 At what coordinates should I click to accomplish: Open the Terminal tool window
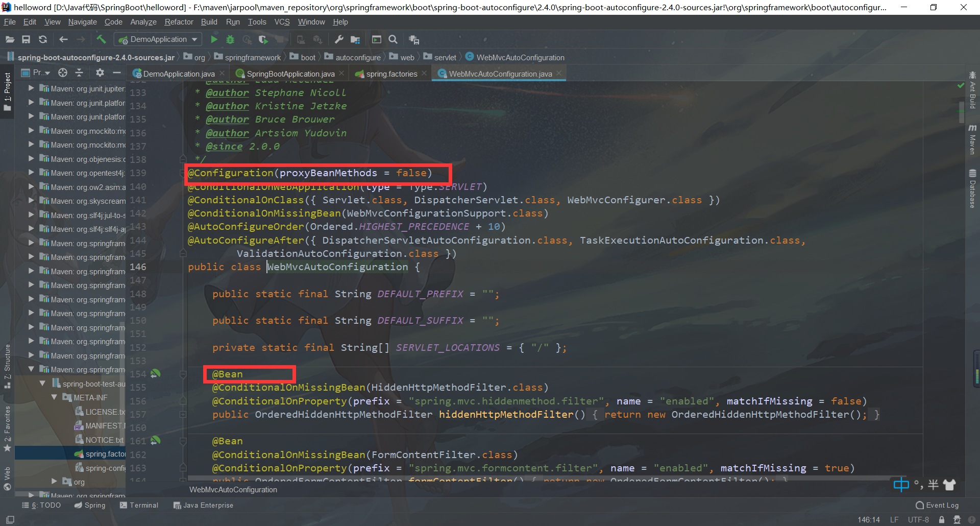point(139,505)
